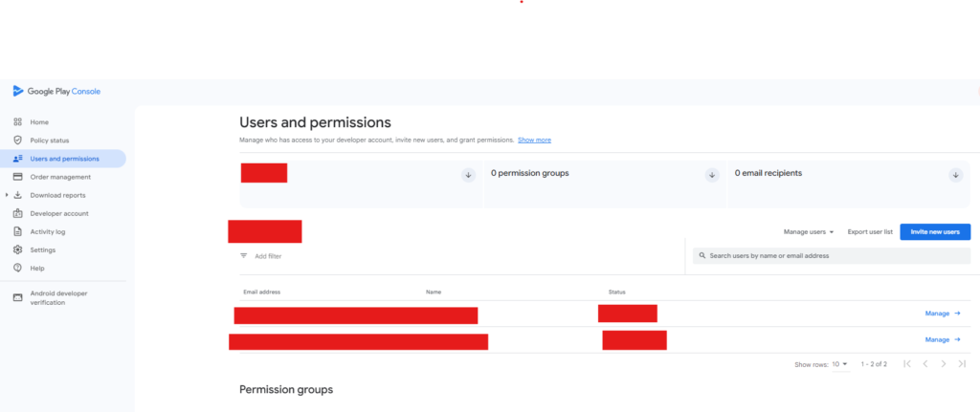Open the Manage users dropdown
980x412 pixels.
[809, 231]
